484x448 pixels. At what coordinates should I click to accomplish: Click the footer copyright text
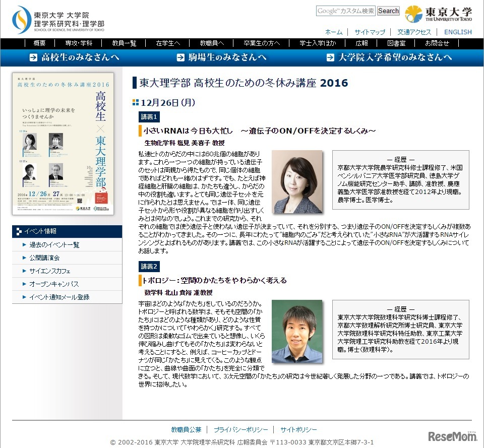point(241,442)
